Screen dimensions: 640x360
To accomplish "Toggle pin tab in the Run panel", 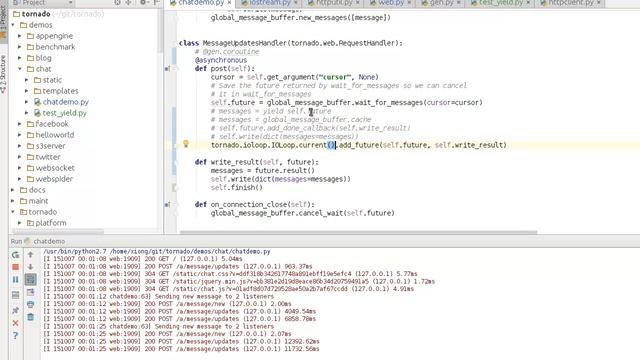I will point(16,311).
